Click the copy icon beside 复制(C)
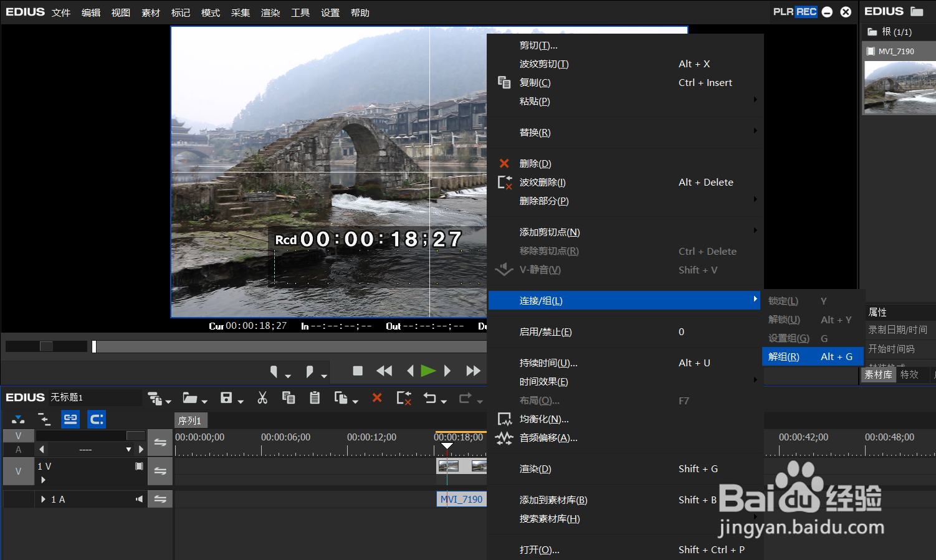 point(504,82)
